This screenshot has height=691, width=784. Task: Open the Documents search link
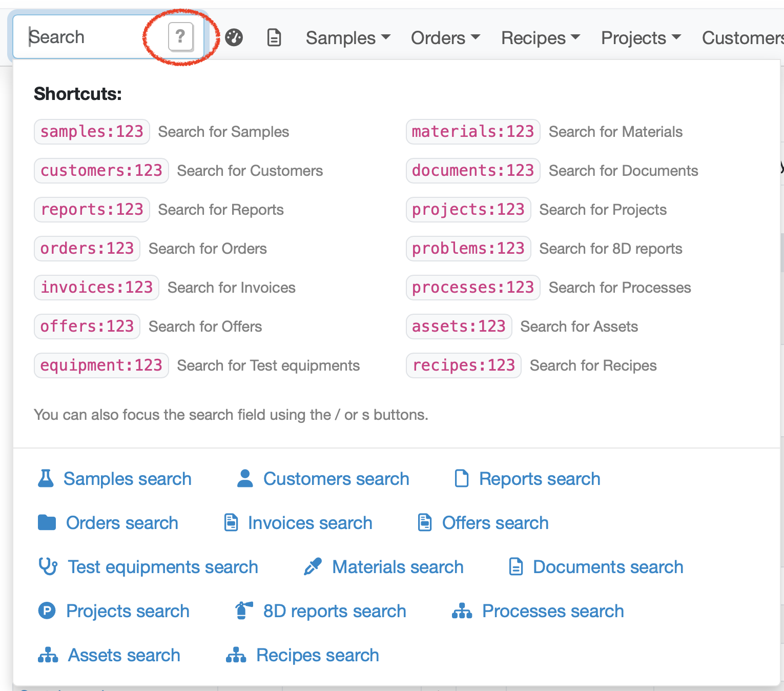click(608, 567)
